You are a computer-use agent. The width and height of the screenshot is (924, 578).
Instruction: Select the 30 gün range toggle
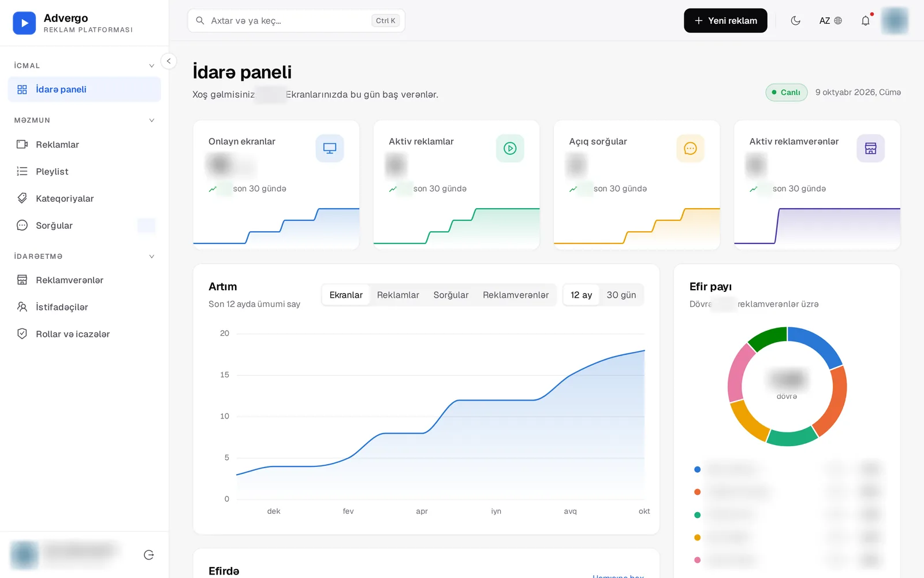[621, 295]
